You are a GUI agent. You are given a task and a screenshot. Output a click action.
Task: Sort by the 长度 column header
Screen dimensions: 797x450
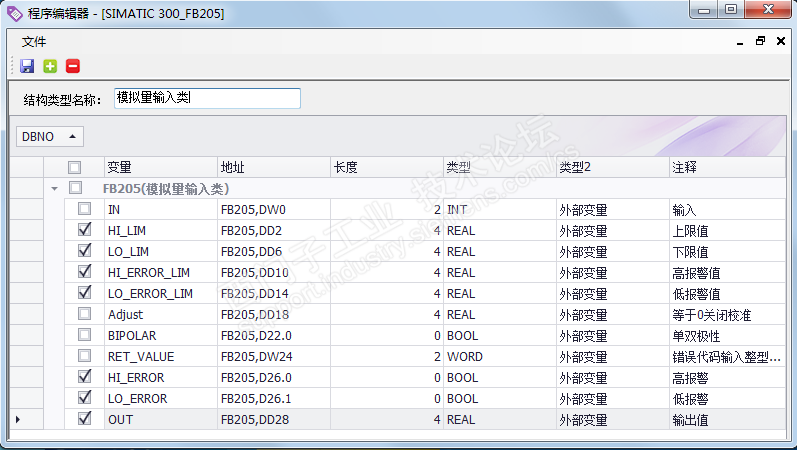click(387, 167)
